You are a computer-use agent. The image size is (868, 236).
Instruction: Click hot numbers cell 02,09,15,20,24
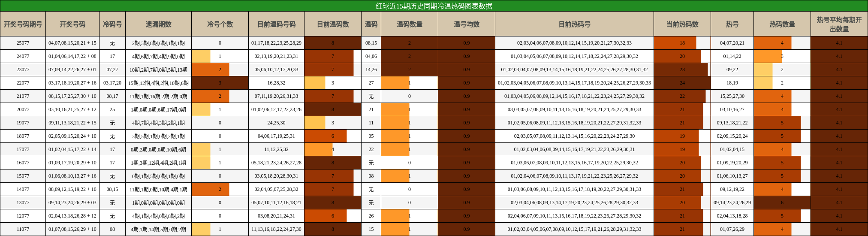point(732,136)
